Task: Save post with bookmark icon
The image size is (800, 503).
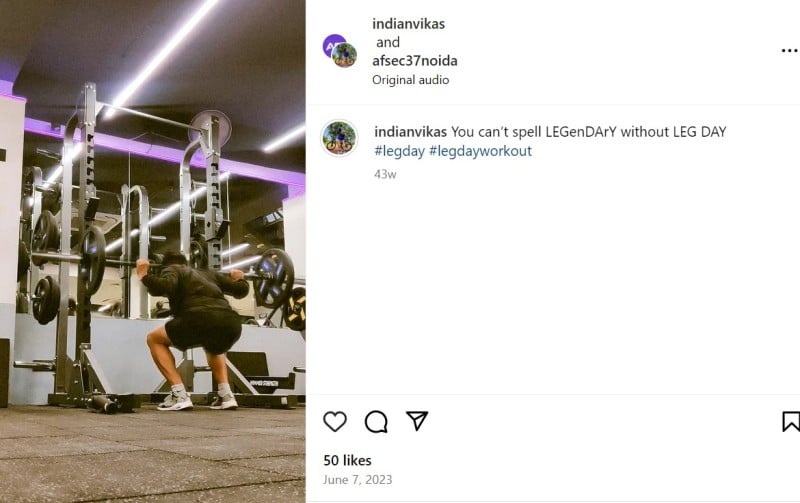Action: point(791,421)
